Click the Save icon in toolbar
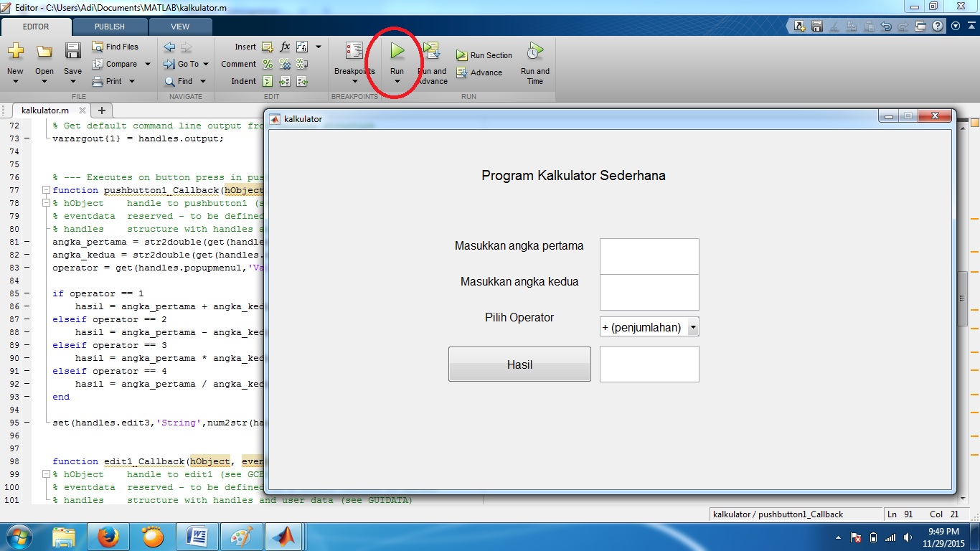 (x=72, y=51)
